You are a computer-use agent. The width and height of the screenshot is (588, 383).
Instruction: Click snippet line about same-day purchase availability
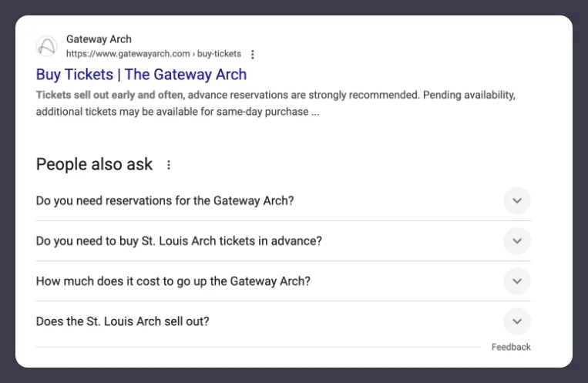click(177, 112)
